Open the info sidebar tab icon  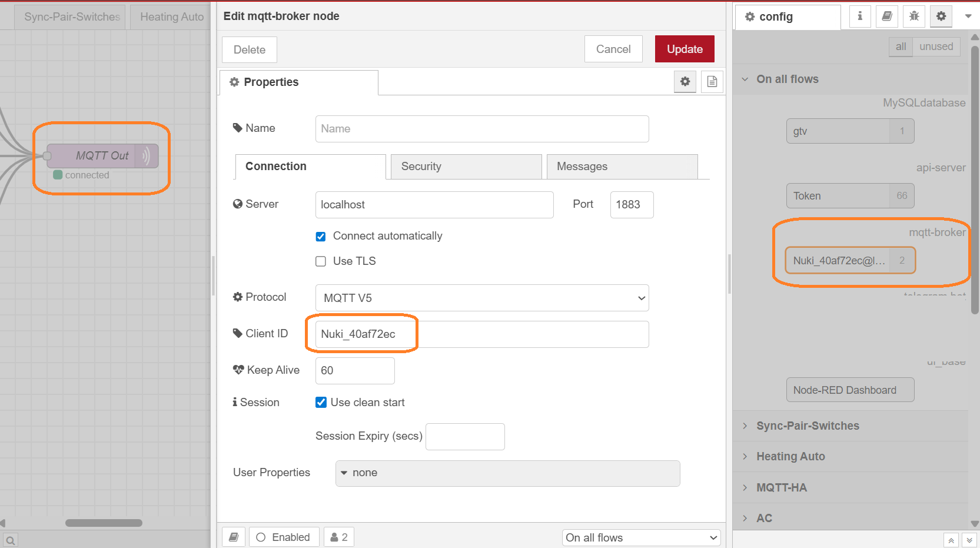[860, 16]
